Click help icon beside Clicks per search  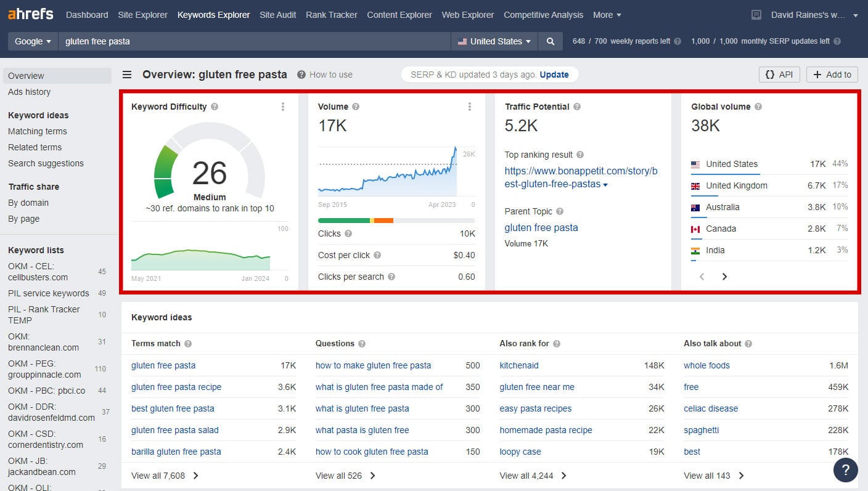pos(391,277)
